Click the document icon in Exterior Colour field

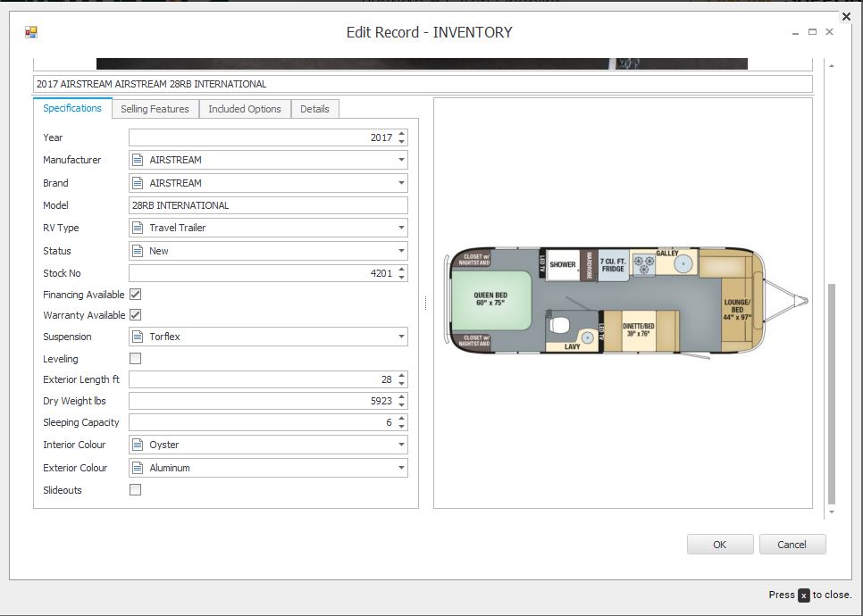point(138,468)
